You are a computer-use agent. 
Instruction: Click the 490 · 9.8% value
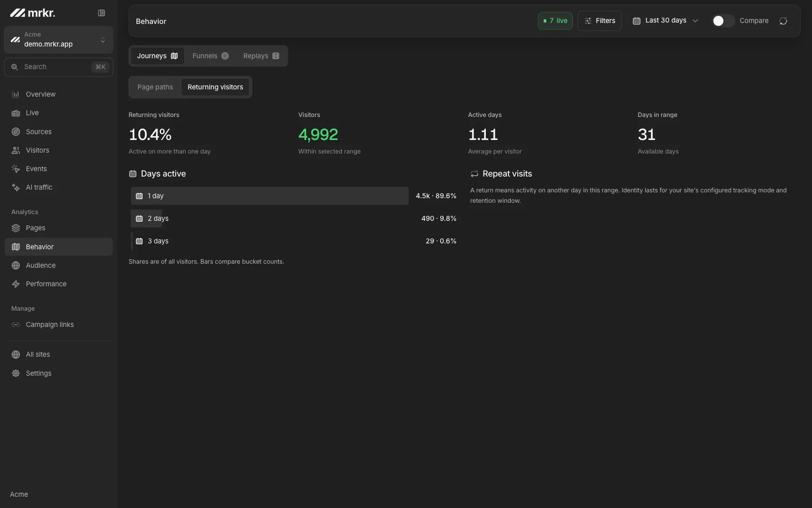pyautogui.click(x=439, y=219)
